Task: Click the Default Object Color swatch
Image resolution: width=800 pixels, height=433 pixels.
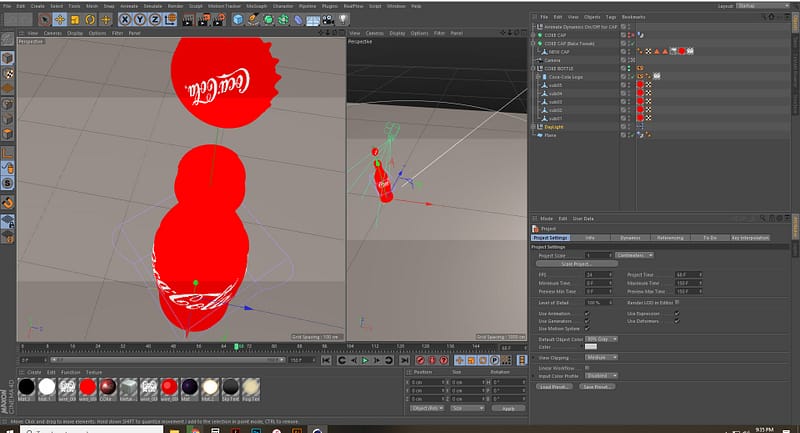Action: [x=590, y=347]
